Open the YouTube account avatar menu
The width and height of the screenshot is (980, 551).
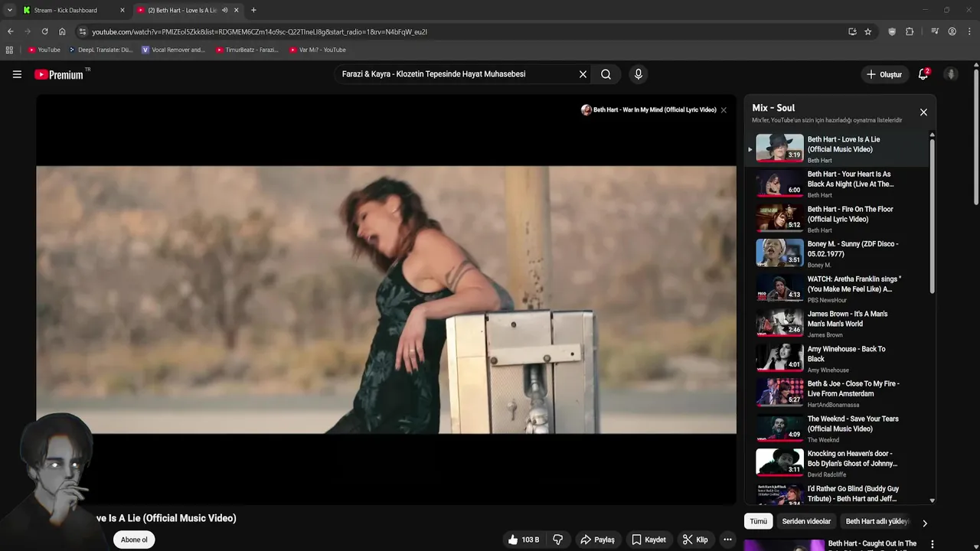(x=951, y=74)
